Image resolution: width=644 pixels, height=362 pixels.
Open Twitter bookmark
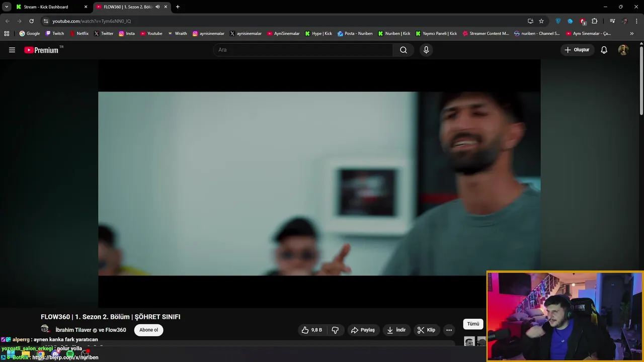(x=104, y=34)
